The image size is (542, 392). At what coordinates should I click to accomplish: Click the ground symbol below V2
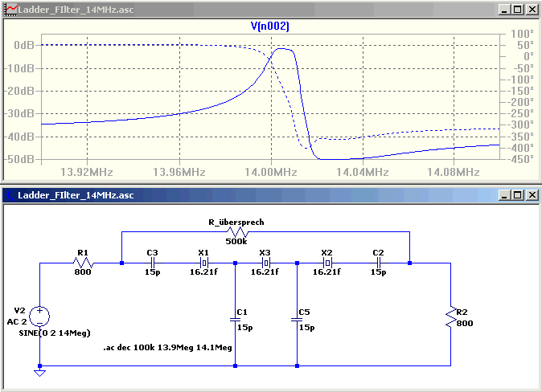pos(39,373)
